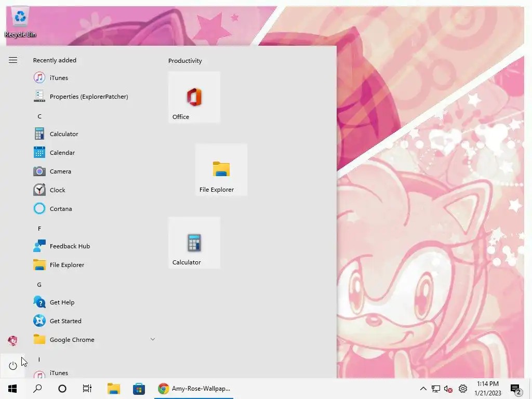Open the user account avatar menu
The height and width of the screenshot is (399, 532).
pos(13,341)
